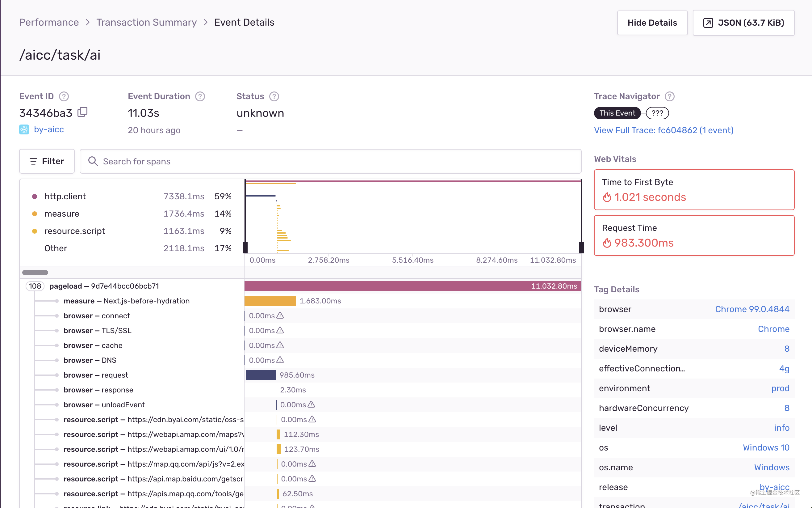The image size is (812, 508).
Task: Click horizontal scrollbar under span legend
Action: pyautogui.click(x=35, y=273)
